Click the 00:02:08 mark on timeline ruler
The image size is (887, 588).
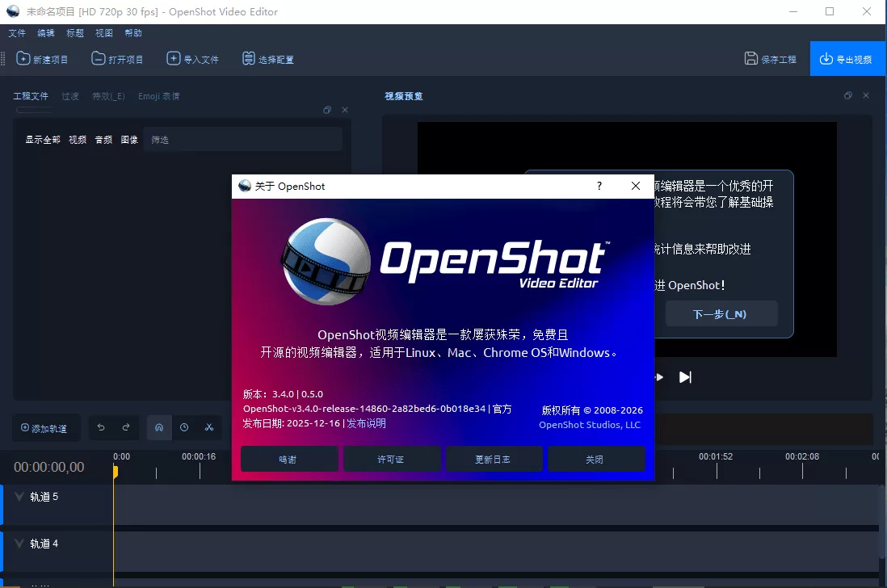pyautogui.click(x=802, y=456)
